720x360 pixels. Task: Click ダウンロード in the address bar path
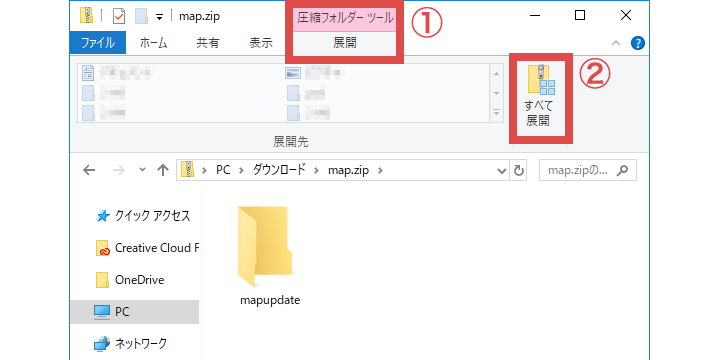pyautogui.click(x=278, y=170)
